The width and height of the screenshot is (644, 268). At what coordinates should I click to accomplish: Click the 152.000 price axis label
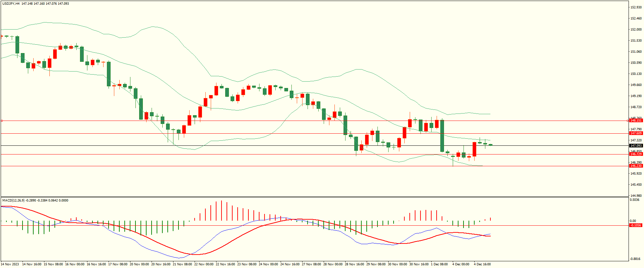click(x=636, y=30)
